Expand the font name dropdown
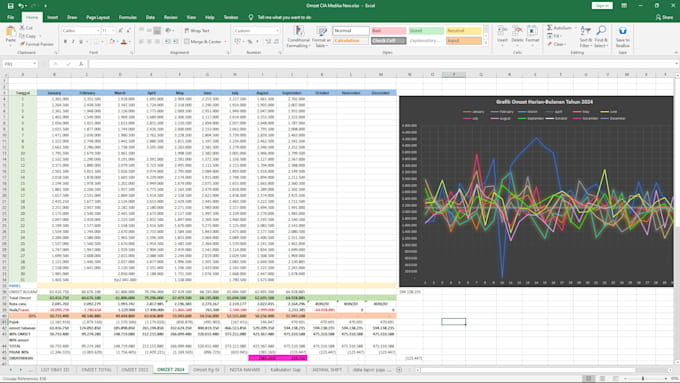The image size is (680, 383). click(x=98, y=31)
